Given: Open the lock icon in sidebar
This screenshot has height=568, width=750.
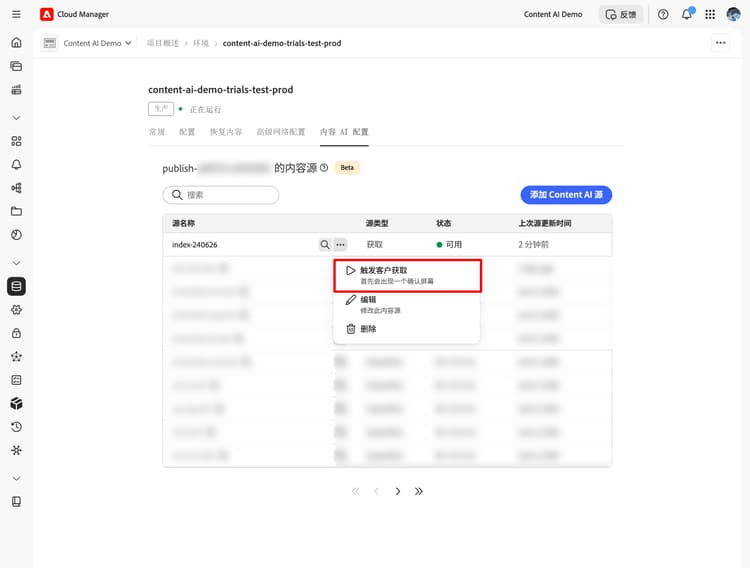Looking at the screenshot, I should tap(16, 333).
